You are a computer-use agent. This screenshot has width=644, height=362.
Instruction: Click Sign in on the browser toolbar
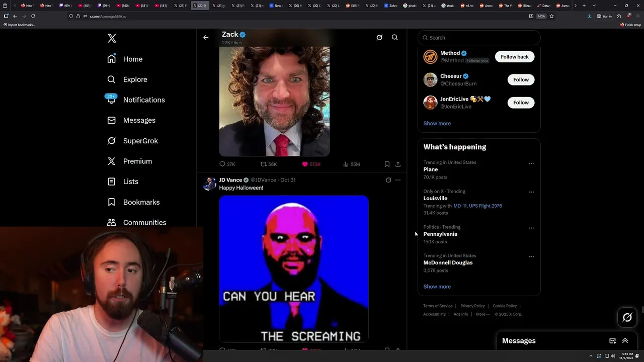(x=604, y=16)
